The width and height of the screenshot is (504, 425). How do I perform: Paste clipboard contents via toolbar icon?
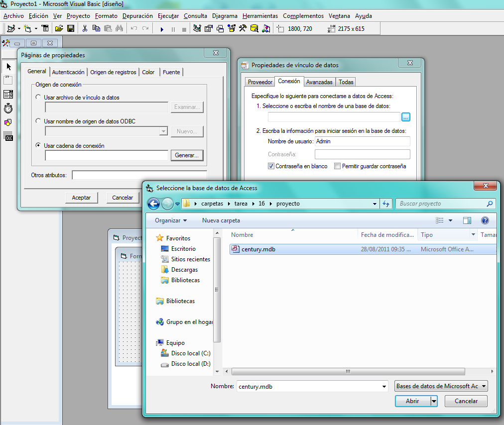pos(109,28)
